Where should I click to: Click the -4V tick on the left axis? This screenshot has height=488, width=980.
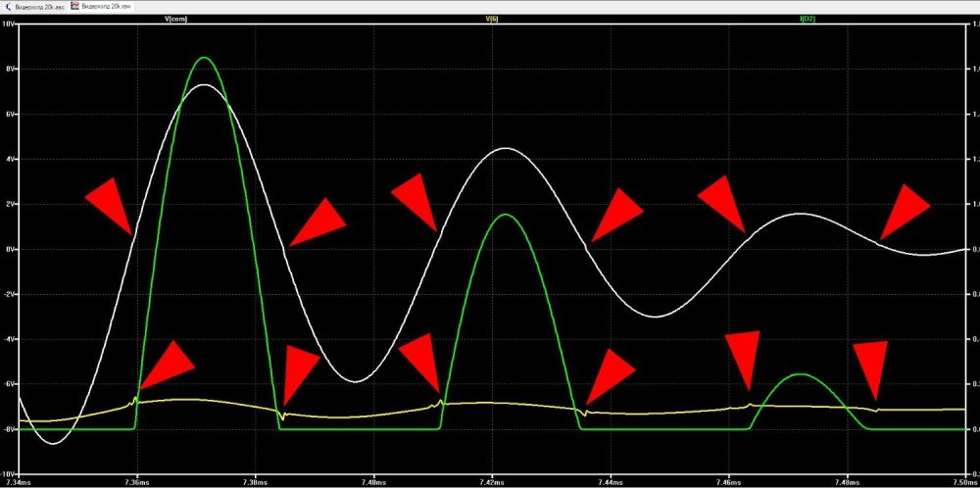10,339
